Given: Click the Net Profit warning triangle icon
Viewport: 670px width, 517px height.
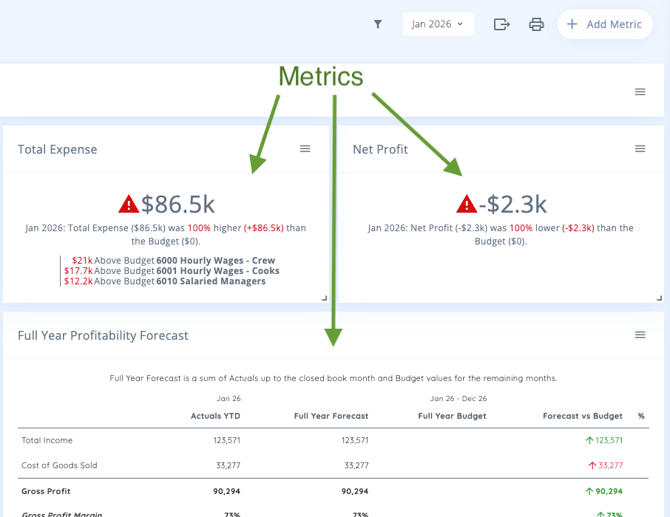Looking at the screenshot, I should click(467, 204).
